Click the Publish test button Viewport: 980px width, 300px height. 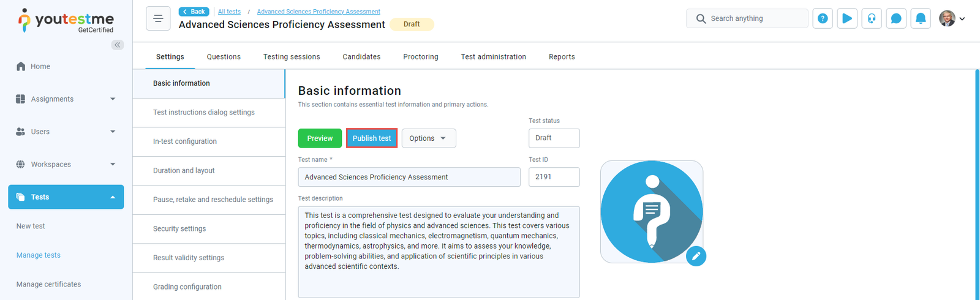(372, 138)
